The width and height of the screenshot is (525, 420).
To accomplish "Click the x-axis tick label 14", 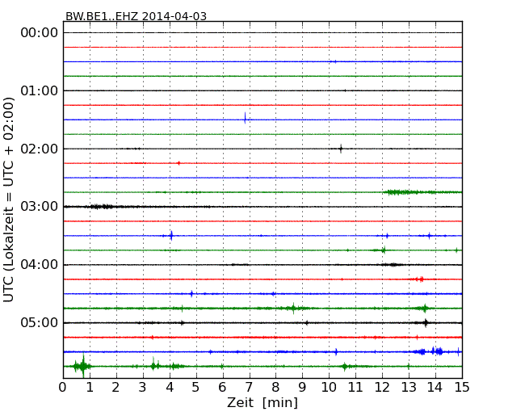I will (x=435, y=388).
